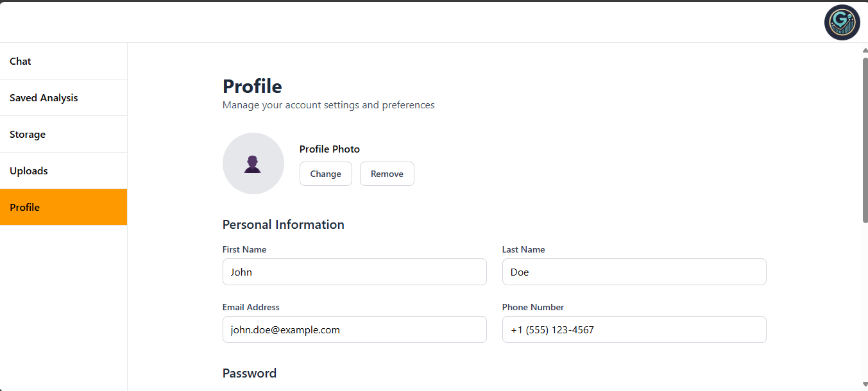Click the Email Address field label
This screenshot has height=391, width=868.
(251, 307)
